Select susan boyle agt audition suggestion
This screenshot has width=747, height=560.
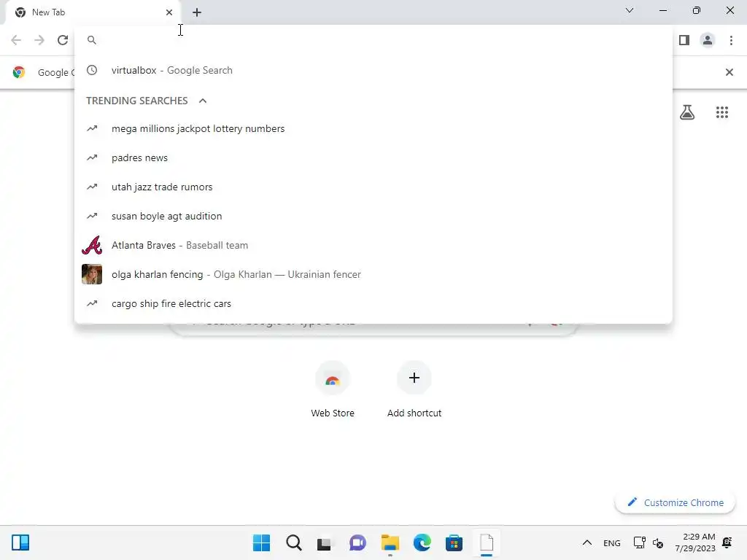(x=373, y=216)
